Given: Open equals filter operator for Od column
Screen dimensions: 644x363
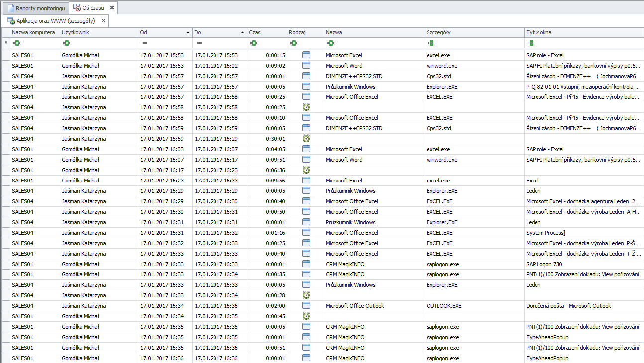Looking at the screenshot, I should pos(144,43).
